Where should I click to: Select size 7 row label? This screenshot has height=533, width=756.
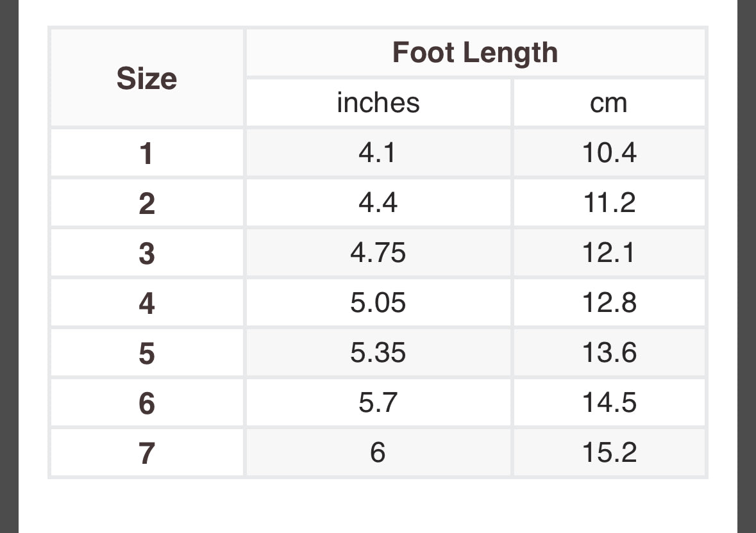tap(147, 452)
